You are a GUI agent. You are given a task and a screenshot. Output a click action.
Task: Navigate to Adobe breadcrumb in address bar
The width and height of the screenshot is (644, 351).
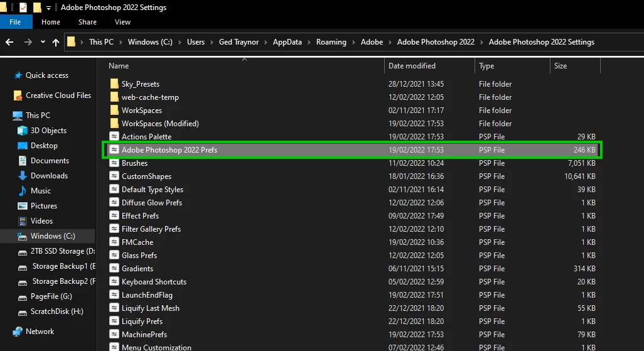(372, 42)
